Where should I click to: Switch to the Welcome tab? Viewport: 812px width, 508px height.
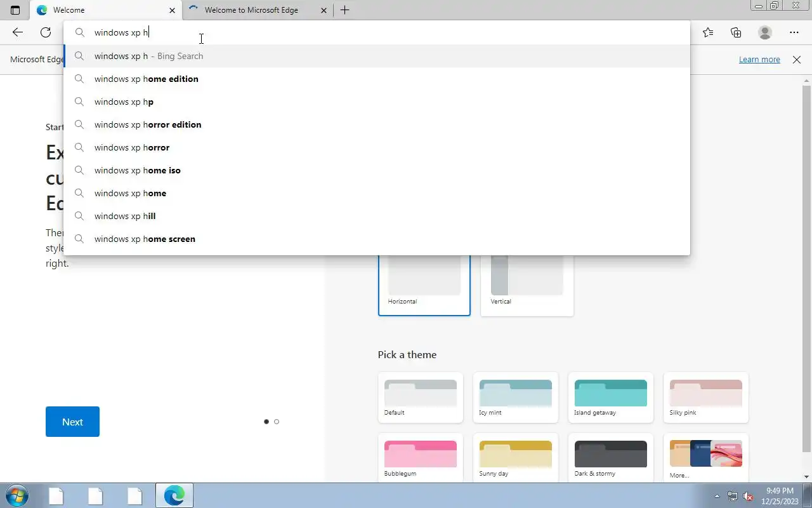pyautogui.click(x=106, y=10)
